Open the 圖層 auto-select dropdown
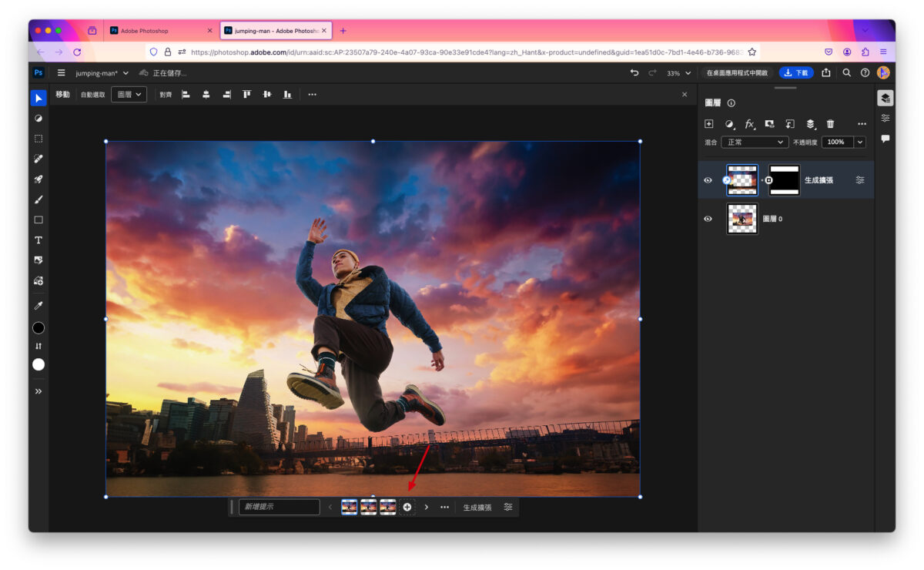 click(129, 94)
